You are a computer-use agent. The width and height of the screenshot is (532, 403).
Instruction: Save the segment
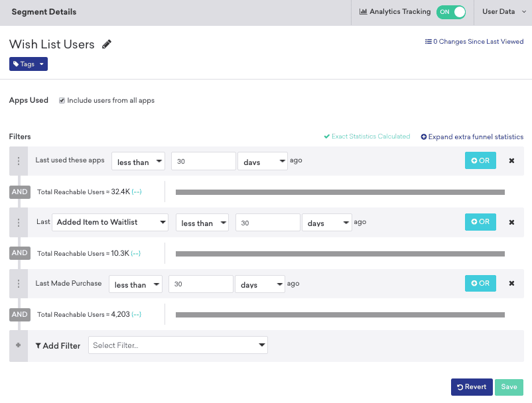point(509,386)
